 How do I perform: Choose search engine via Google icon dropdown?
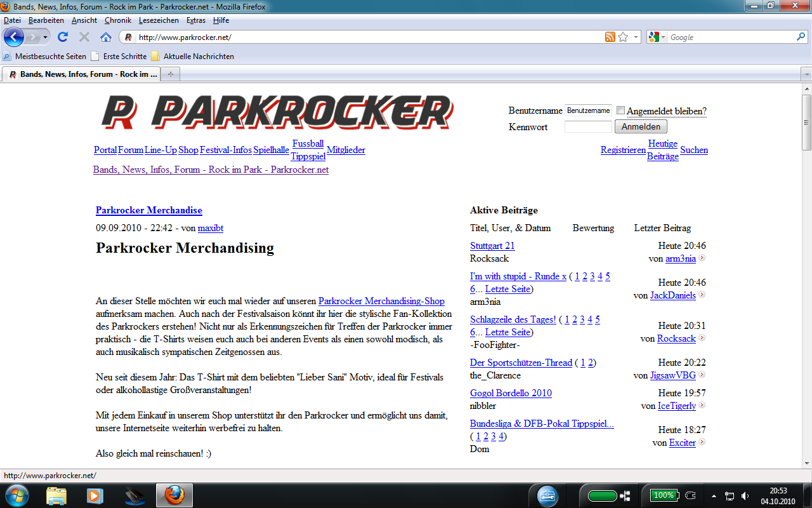click(x=657, y=37)
